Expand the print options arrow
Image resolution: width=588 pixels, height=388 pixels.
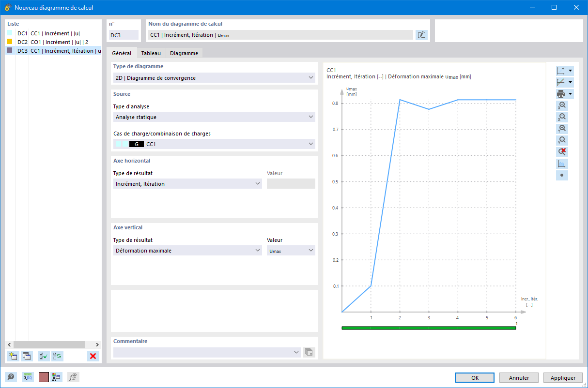(571, 94)
